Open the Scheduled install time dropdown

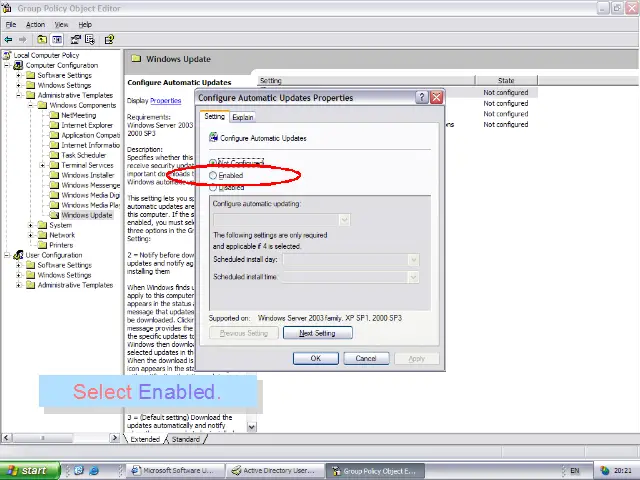point(413,278)
